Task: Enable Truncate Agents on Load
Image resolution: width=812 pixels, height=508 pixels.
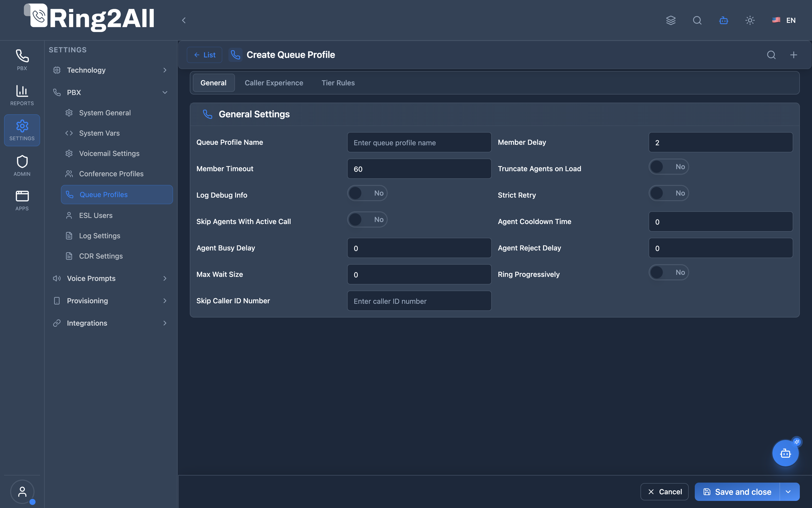Action: [x=669, y=167]
